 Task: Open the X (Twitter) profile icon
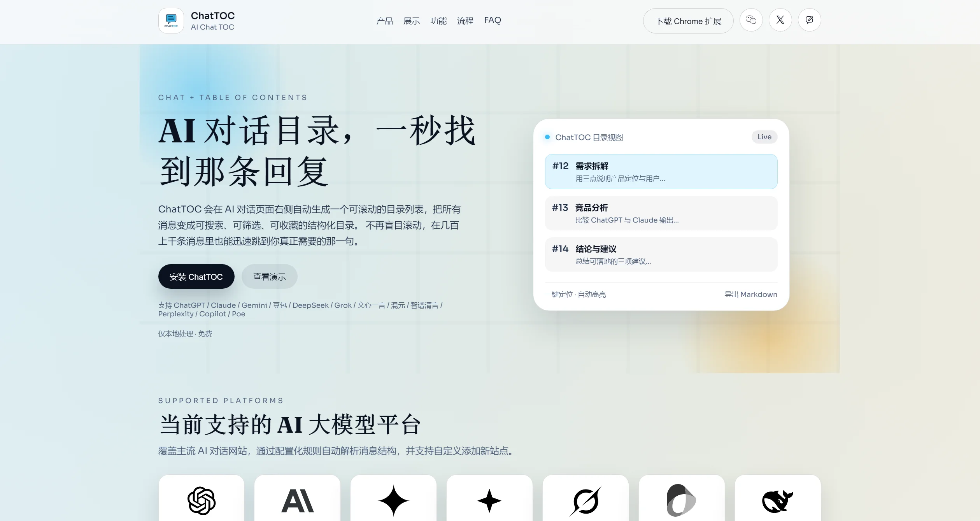coord(780,20)
